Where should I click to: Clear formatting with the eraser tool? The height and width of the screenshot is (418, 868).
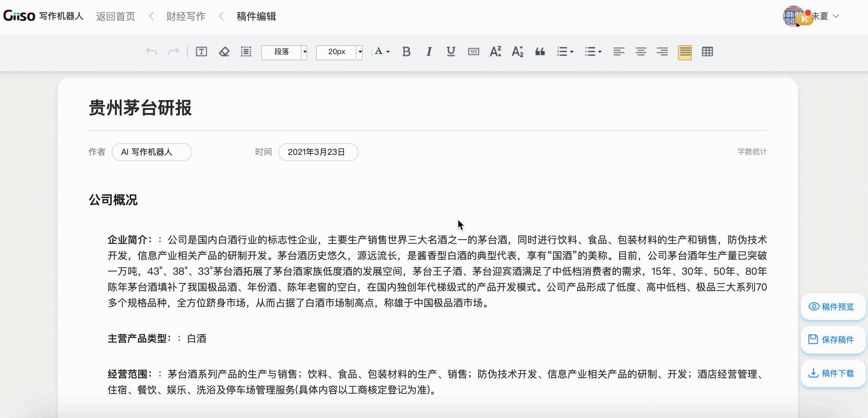[225, 52]
